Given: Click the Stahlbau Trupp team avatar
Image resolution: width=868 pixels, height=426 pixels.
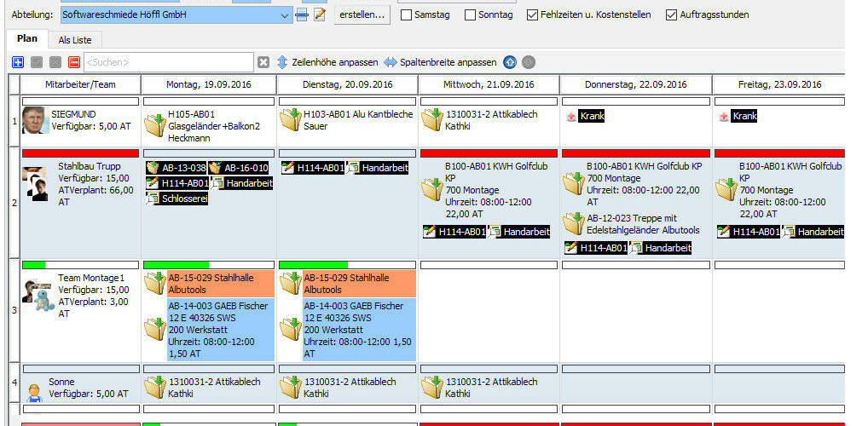Looking at the screenshot, I should [x=36, y=184].
